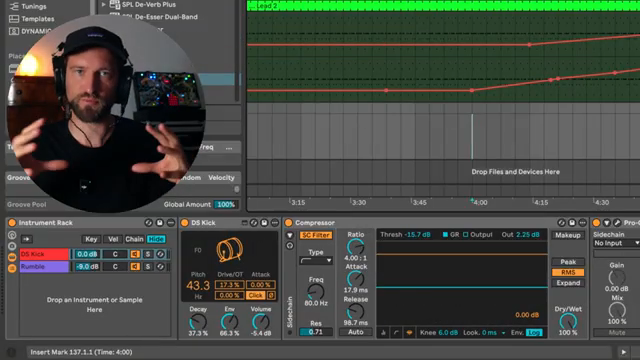Image resolution: width=640 pixels, height=360 pixels.
Task: Open SC filter Type dropdown
Action: pos(316,260)
